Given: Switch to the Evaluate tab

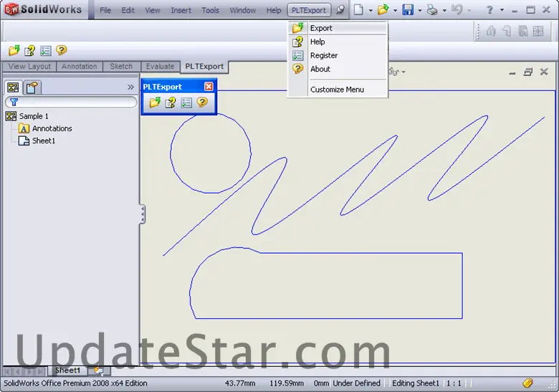Looking at the screenshot, I should click(x=160, y=67).
